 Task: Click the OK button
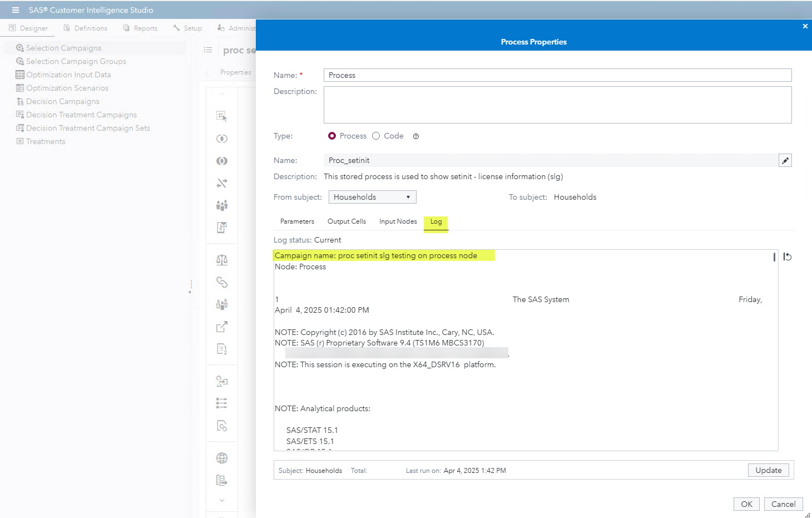(x=746, y=504)
